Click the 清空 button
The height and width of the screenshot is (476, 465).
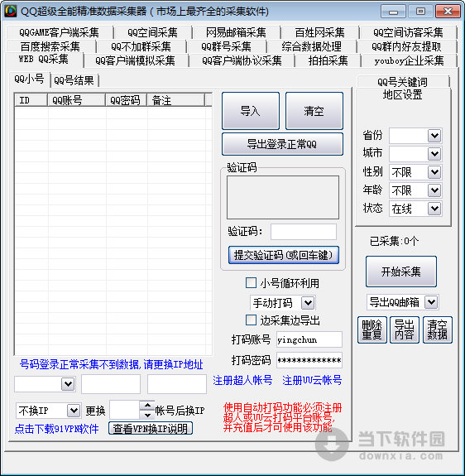[x=314, y=111]
